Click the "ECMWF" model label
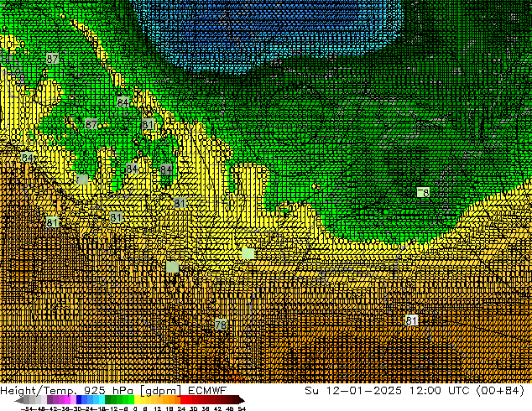The width and height of the screenshot is (532, 411). tap(207, 391)
